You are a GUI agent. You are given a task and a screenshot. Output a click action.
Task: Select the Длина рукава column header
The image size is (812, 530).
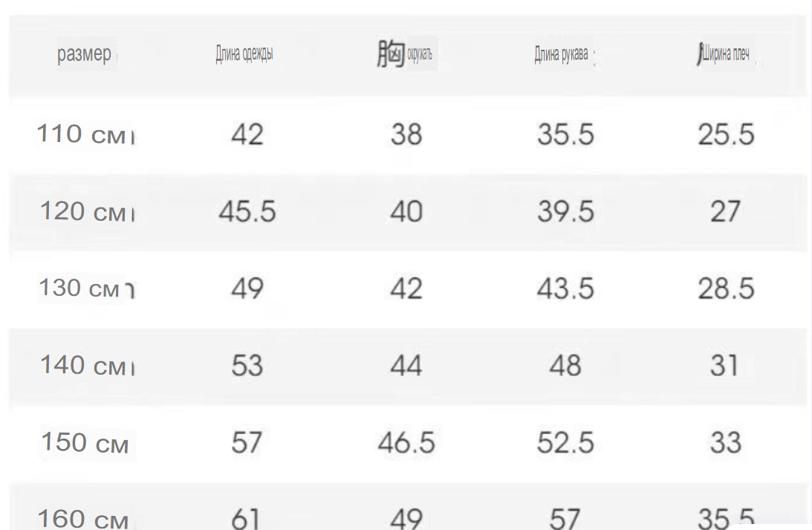coord(562,54)
